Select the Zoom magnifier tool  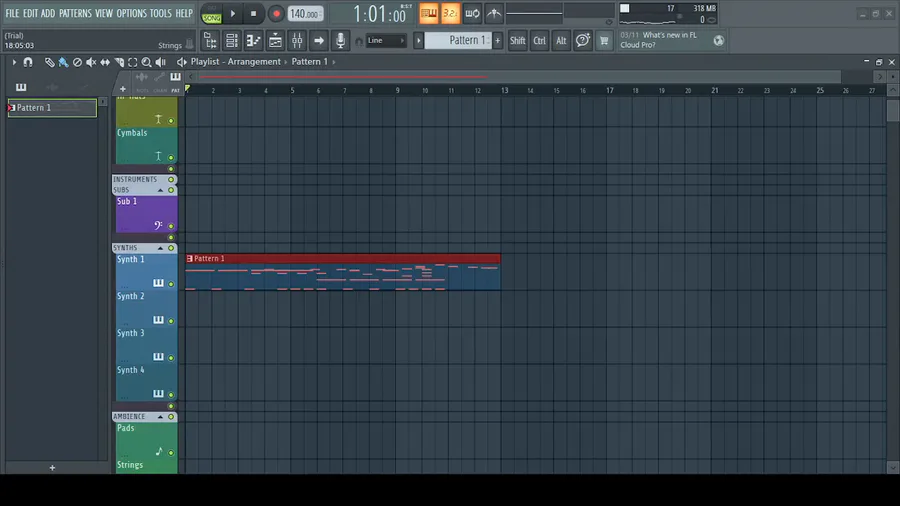[146, 62]
